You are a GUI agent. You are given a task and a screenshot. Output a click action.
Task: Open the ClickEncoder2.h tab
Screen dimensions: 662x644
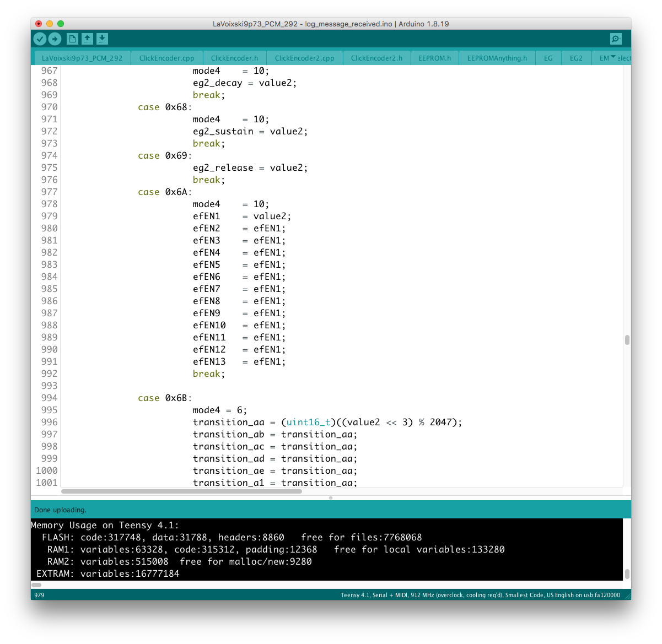tap(376, 58)
